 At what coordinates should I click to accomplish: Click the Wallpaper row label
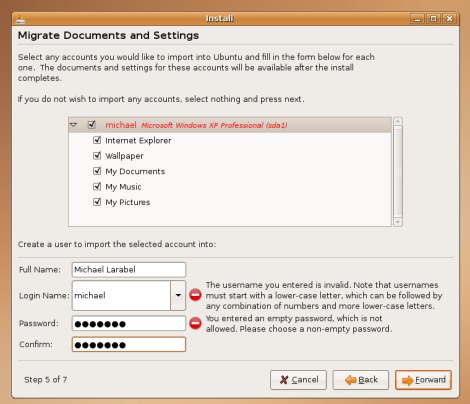coord(124,156)
